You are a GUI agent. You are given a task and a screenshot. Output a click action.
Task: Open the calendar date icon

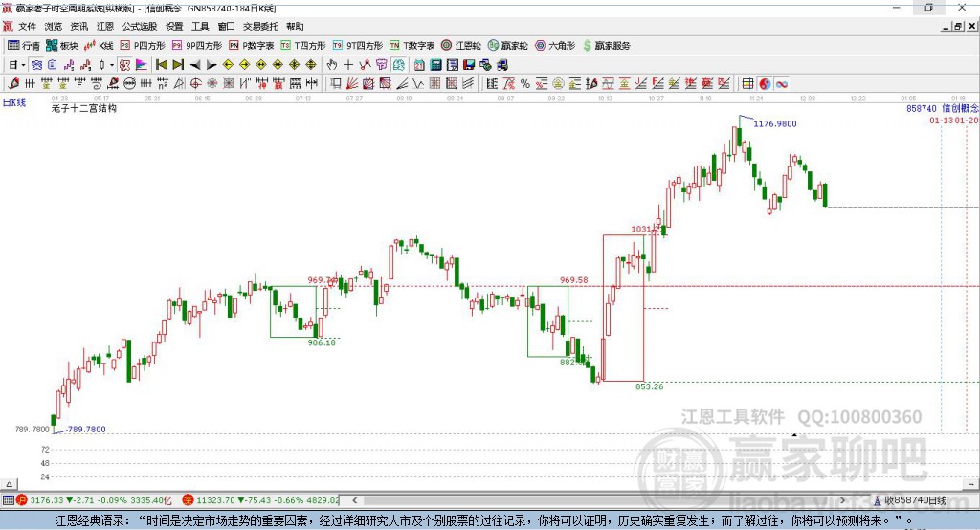point(419,65)
